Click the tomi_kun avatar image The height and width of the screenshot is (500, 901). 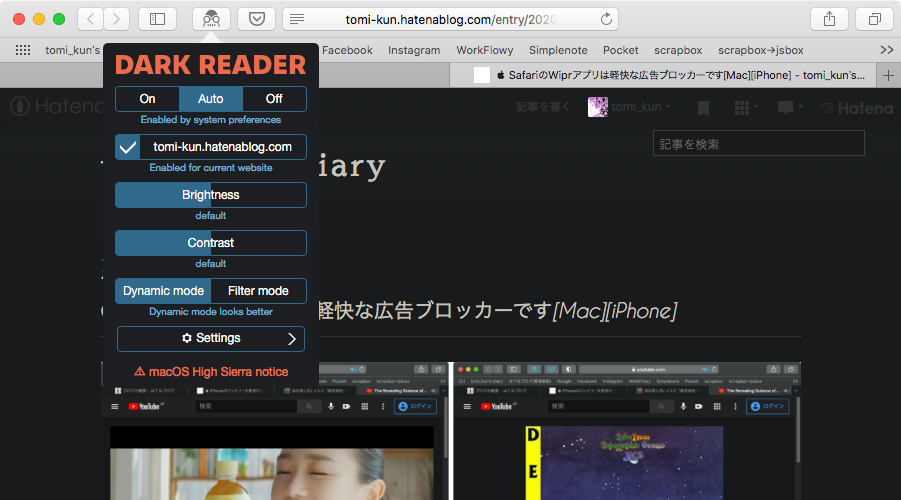[x=598, y=107]
